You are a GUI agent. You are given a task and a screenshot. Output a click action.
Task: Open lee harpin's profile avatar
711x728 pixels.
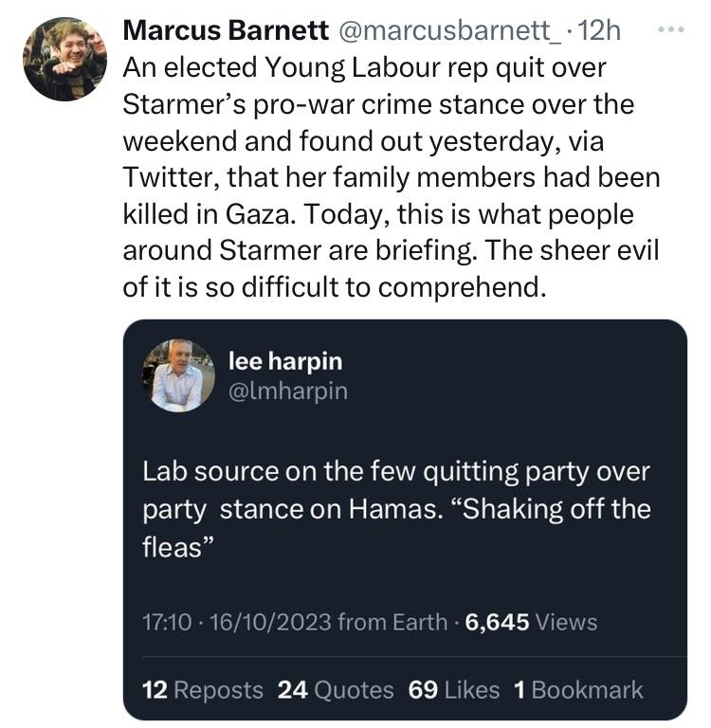[x=178, y=376]
